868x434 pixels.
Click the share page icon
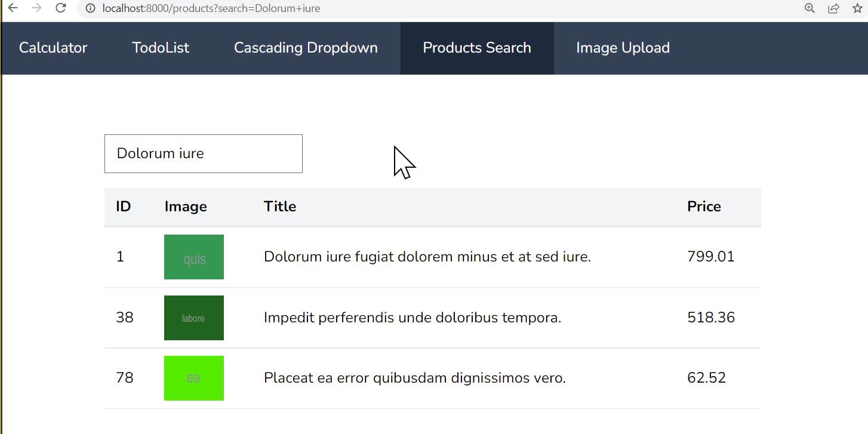[x=833, y=8]
